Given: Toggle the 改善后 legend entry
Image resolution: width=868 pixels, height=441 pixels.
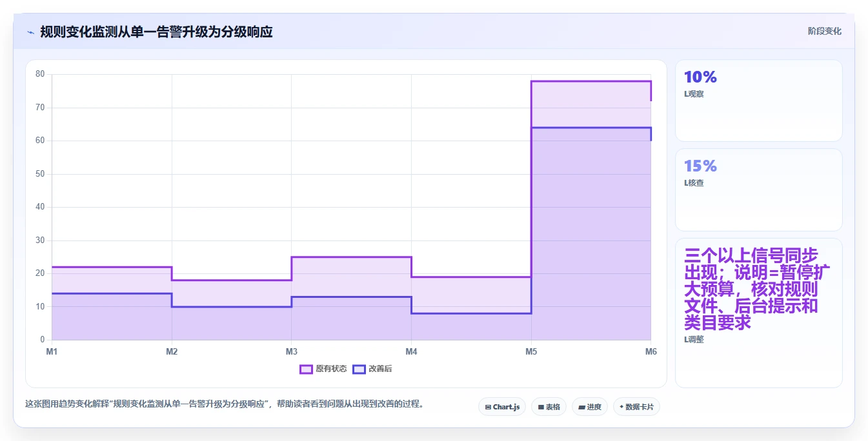Looking at the screenshot, I should [x=372, y=369].
